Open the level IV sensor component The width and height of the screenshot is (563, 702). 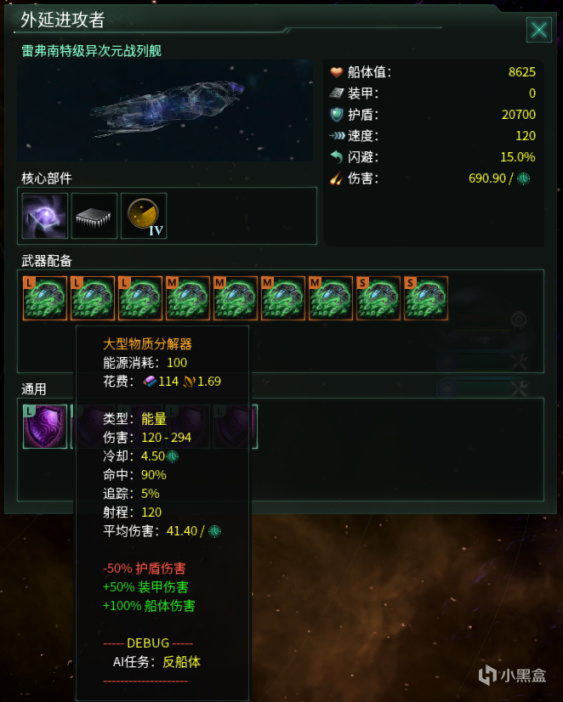[x=144, y=216]
